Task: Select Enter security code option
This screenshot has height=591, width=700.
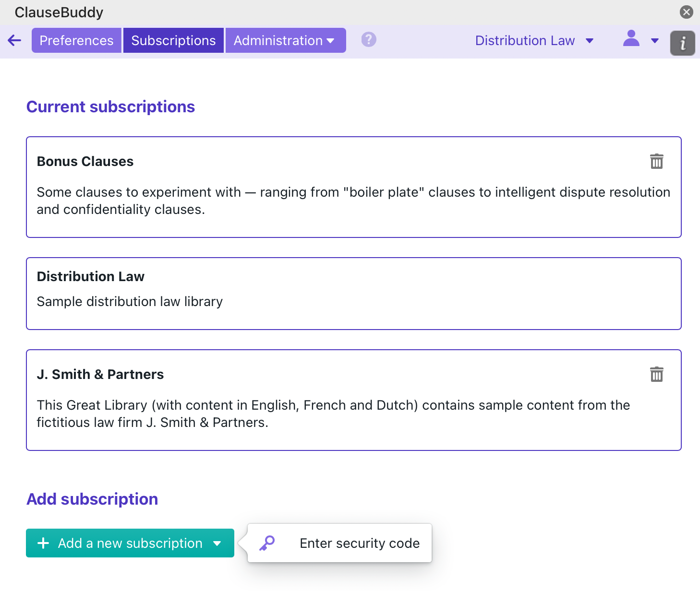Action: (340, 543)
